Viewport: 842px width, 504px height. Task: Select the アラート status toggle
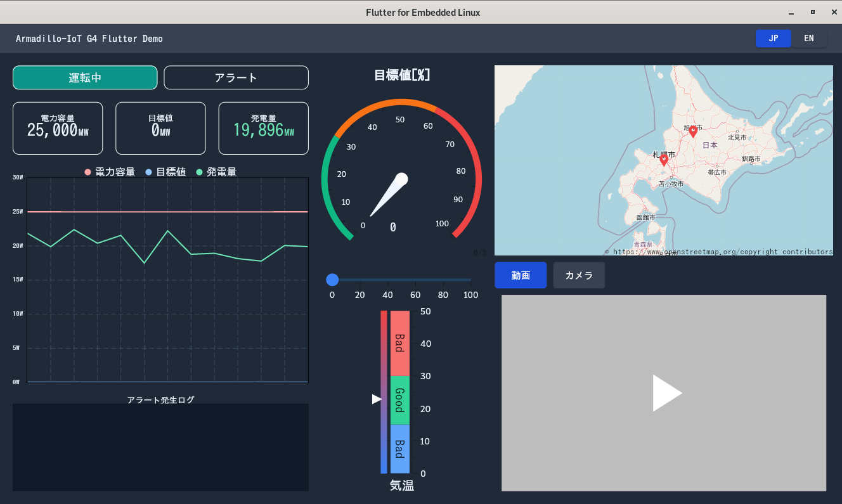pyautogui.click(x=236, y=77)
